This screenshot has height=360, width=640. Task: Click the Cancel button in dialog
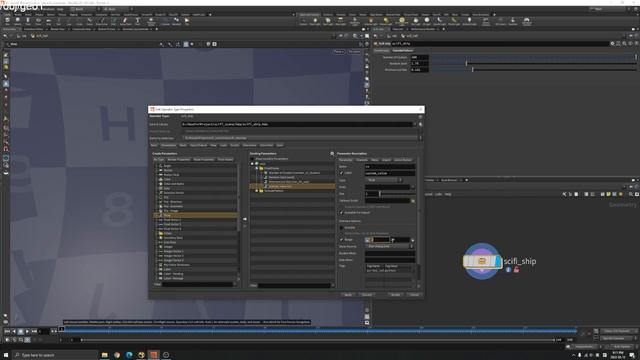(x=415, y=295)
